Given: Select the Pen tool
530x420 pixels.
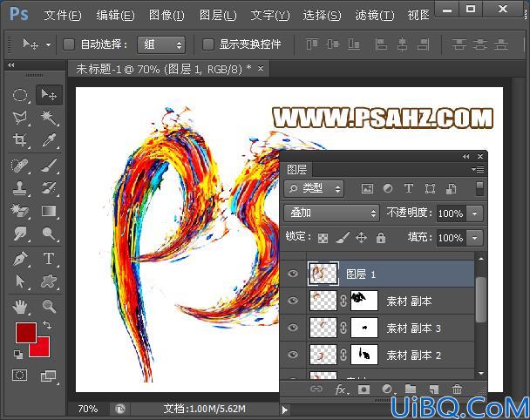Looking at the screenshot, I should pos(20,259).
